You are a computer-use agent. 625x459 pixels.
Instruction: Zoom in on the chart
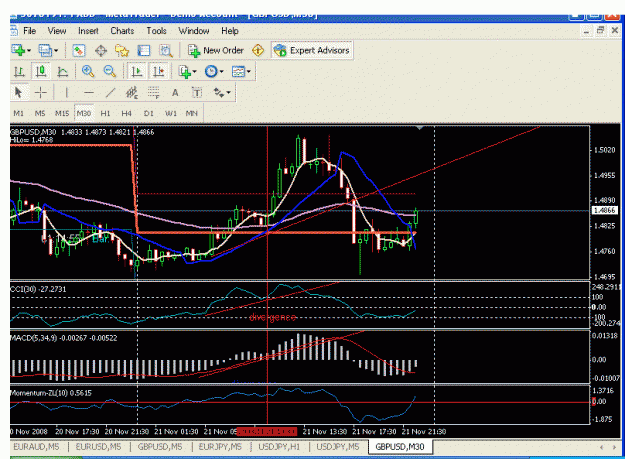point(88,72)
